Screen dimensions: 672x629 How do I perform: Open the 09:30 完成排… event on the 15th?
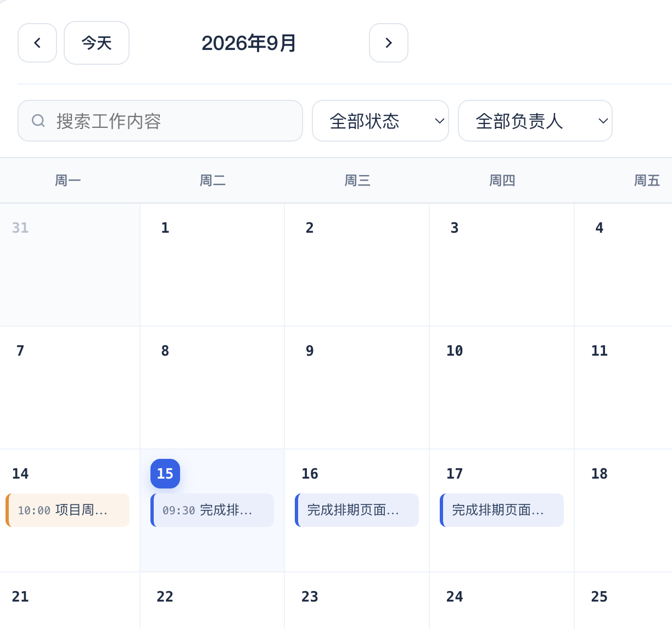click(212, 510)
